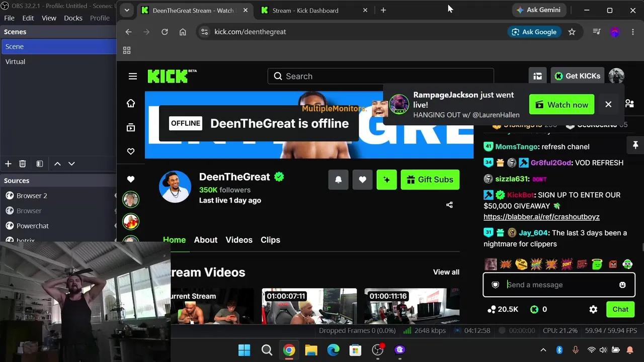Open File Explorer from the taskbar
Image resolution: width=644 pixels, height=362 pixels.
point(311,350)
